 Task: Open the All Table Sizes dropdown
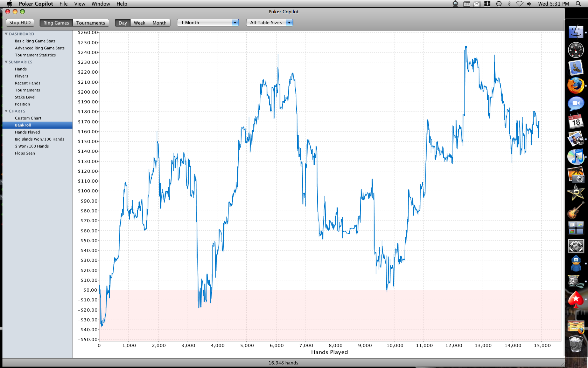point(269,22)
